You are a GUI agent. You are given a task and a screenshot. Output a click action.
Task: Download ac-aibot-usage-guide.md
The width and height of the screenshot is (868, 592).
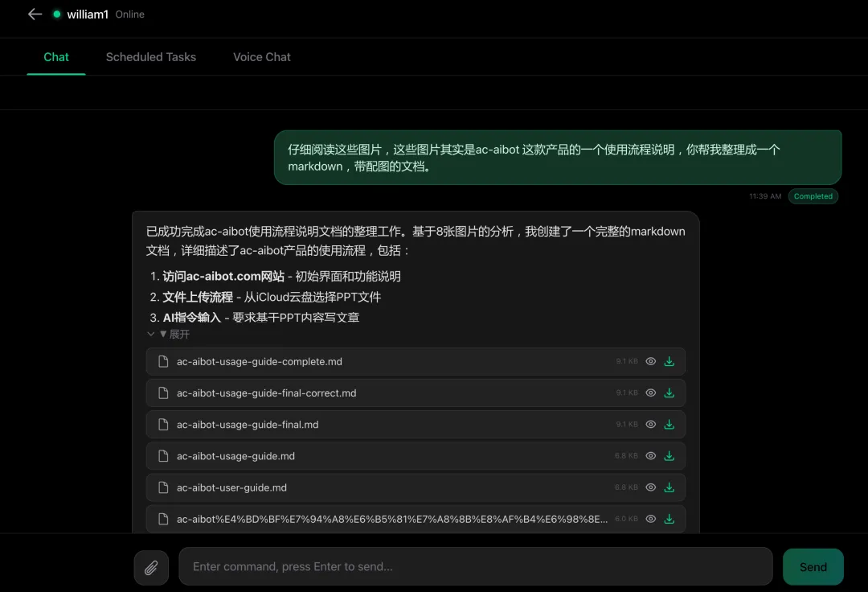pyautogui.click(x=669, y=456)
